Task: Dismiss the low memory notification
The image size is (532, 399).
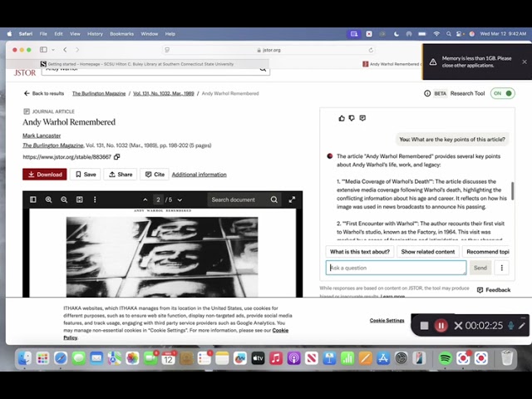Action: (x=525, y=62)
